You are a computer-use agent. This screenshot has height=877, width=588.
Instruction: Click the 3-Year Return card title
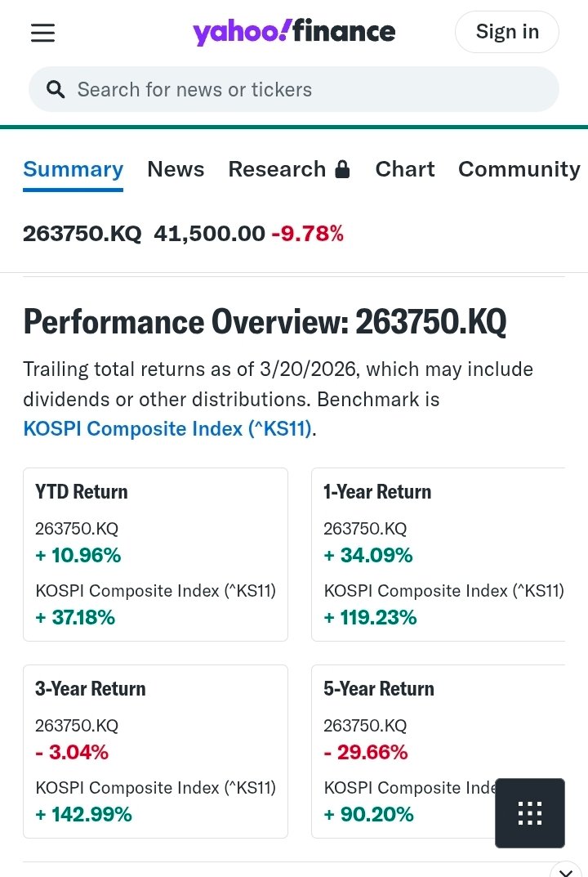click(x=91, y=688)
